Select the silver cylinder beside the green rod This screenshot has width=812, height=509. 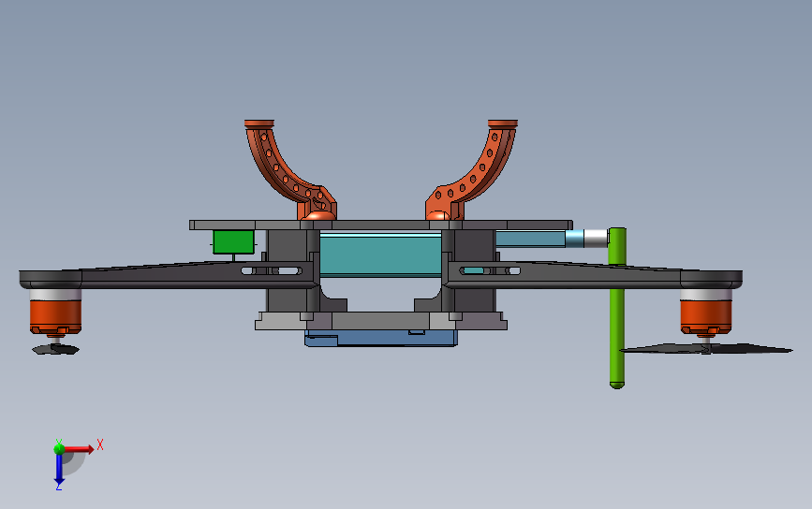[x=596, y=239]
